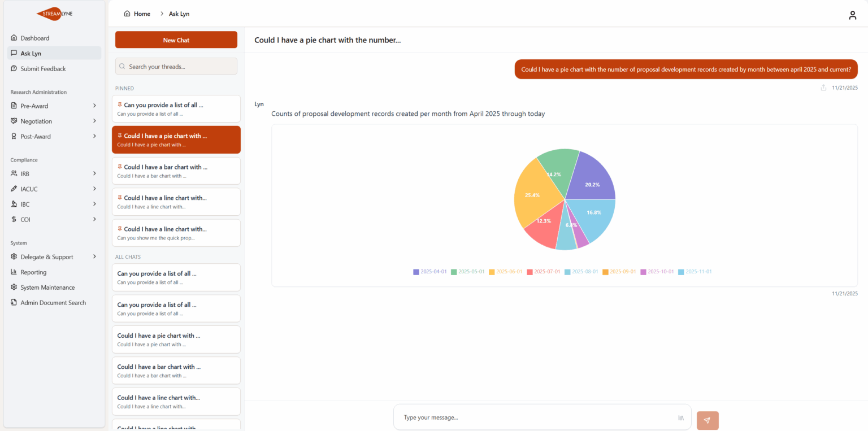Click the library icon in message box
The height and width of the screenshot is (431, 868).
681,418
